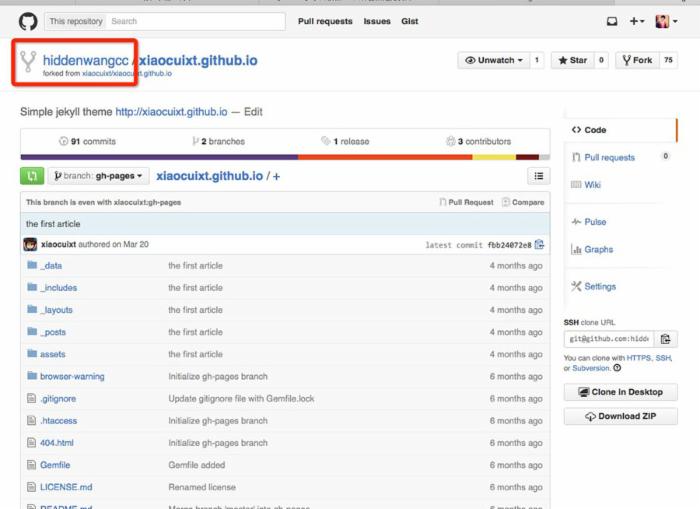This screenshot has width=700, height=509.
Task: Copy the clone URL to clipboard
Action: 666,339
